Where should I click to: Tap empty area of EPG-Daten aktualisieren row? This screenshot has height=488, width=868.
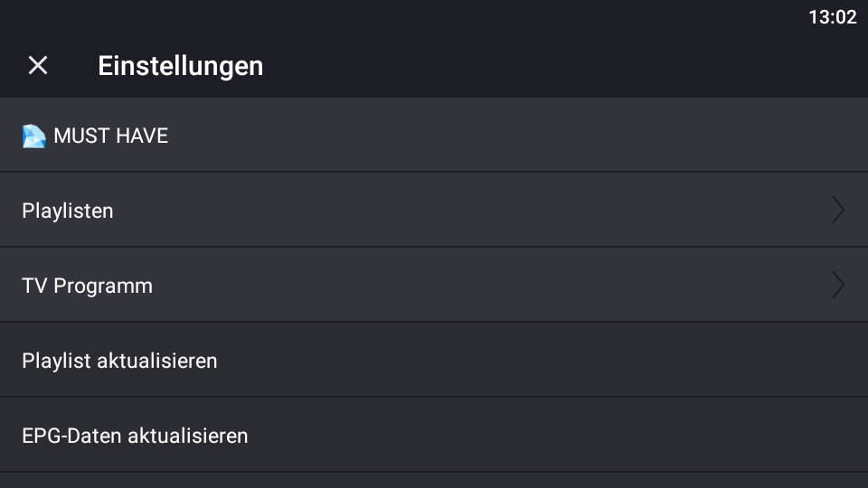553,435
